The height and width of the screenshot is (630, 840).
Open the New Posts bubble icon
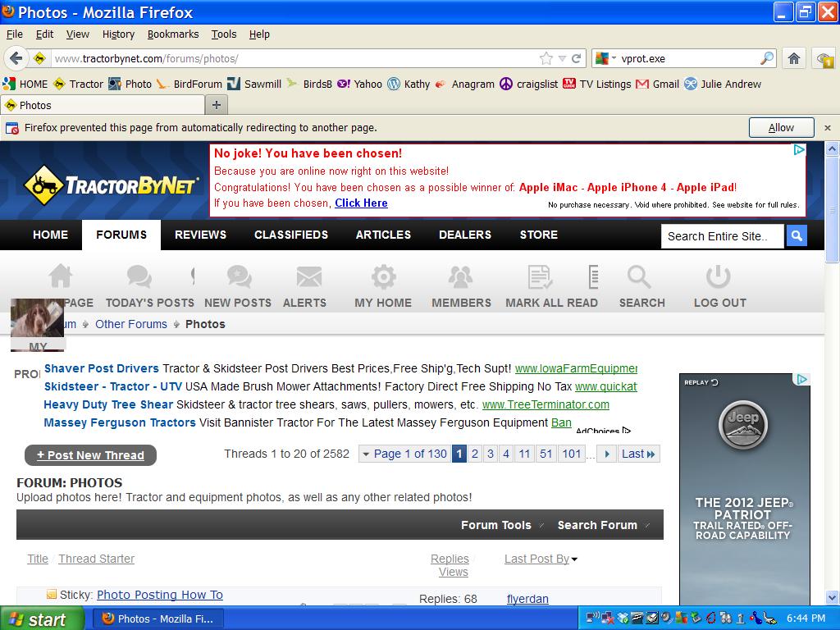pos(239,277)
